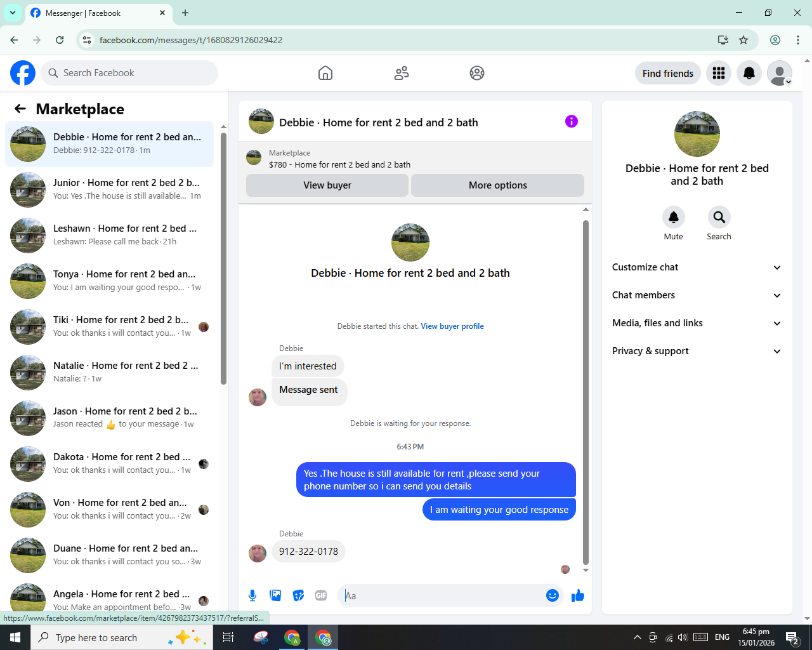This screenshot has height=650, width=812.
Task: Show hidden system tray icons
Action: (637, 637)
